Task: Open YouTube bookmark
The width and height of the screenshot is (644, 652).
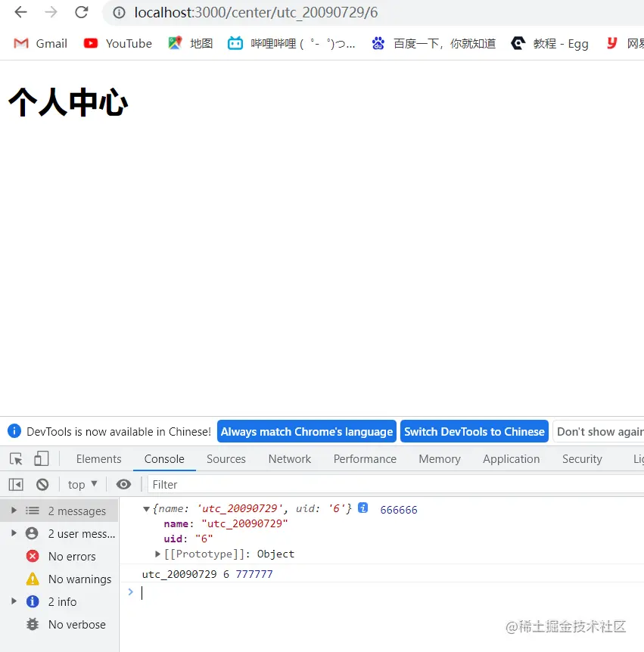Action: coord(118,43)
